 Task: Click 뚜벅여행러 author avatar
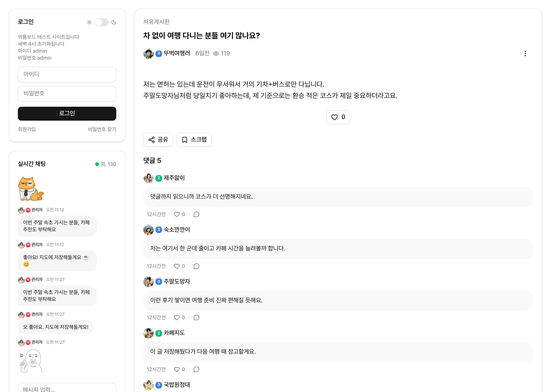tap(148, 53)
